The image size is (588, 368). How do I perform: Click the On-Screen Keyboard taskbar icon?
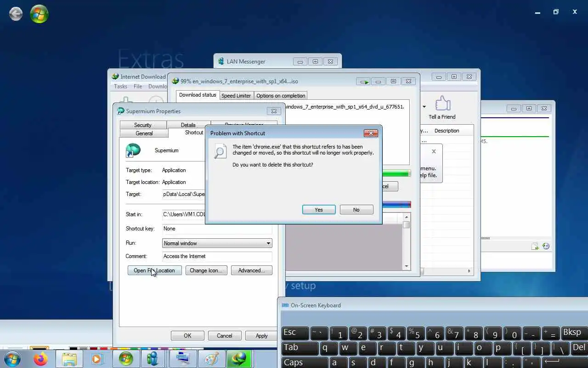click(x=183, y=359)
